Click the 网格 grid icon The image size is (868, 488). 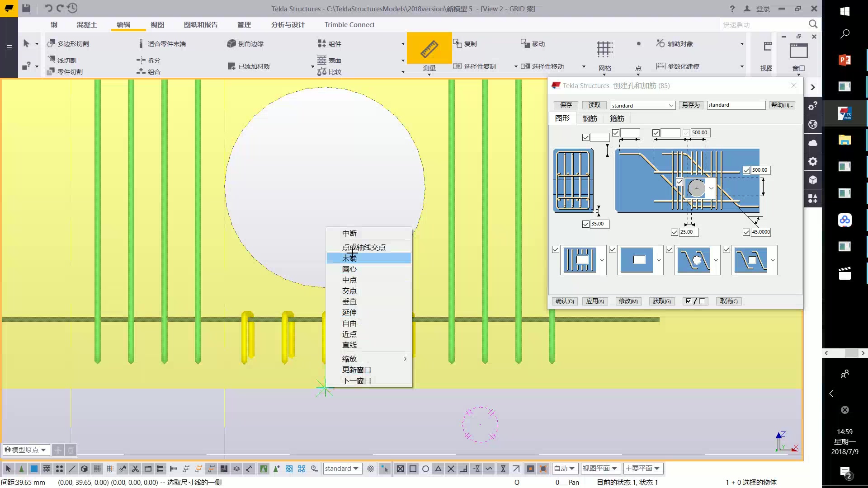coord(604,49)
